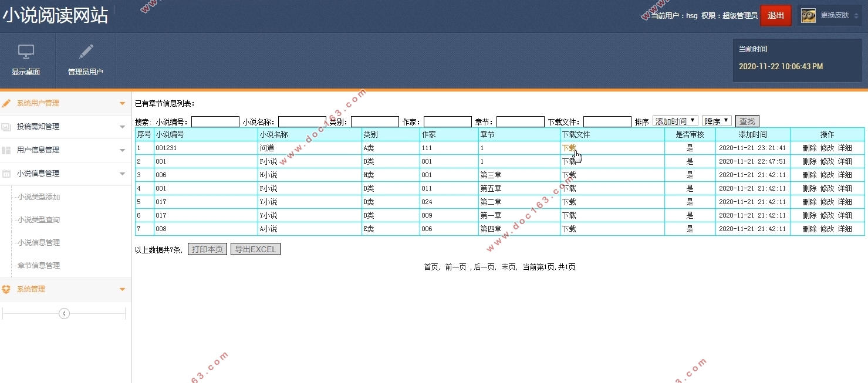Select the 系统管理 menu label
The image size is (868, 383).
[x=31, y=289]
